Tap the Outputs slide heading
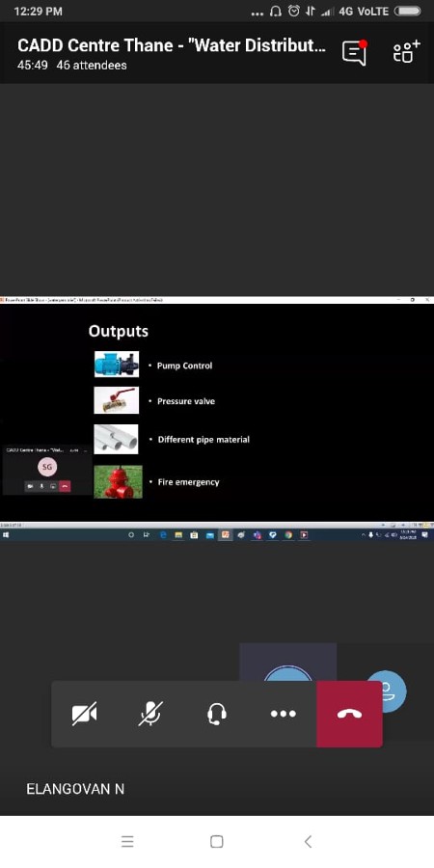434x868 pixels. coord(119,331)
